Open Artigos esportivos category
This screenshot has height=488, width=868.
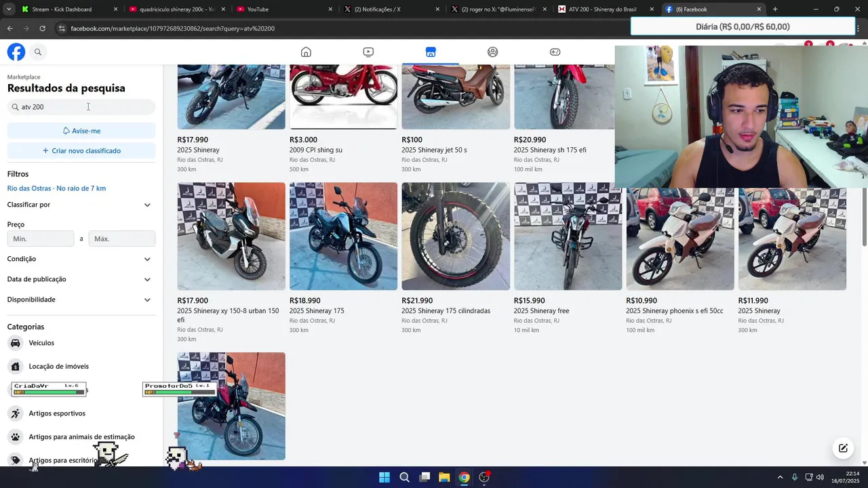pyautogui.click(x=57, y=413)
